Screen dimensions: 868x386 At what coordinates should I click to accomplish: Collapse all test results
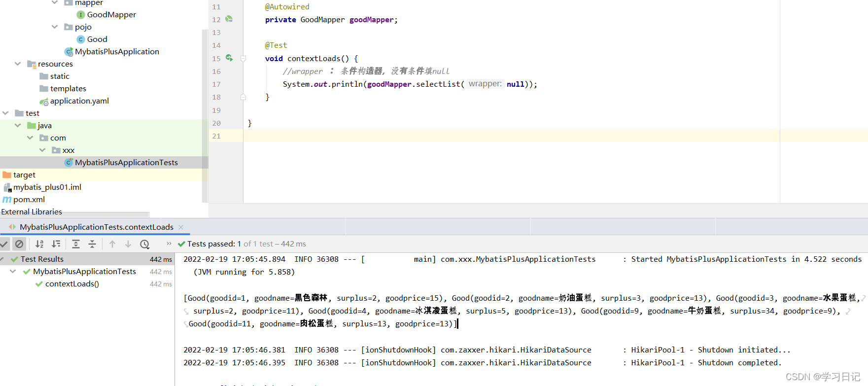pyautogui.click(x=92, y=244)
